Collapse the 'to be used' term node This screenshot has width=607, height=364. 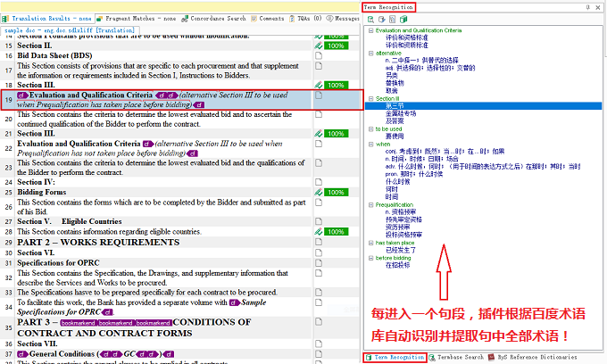(x=370, y=128)
